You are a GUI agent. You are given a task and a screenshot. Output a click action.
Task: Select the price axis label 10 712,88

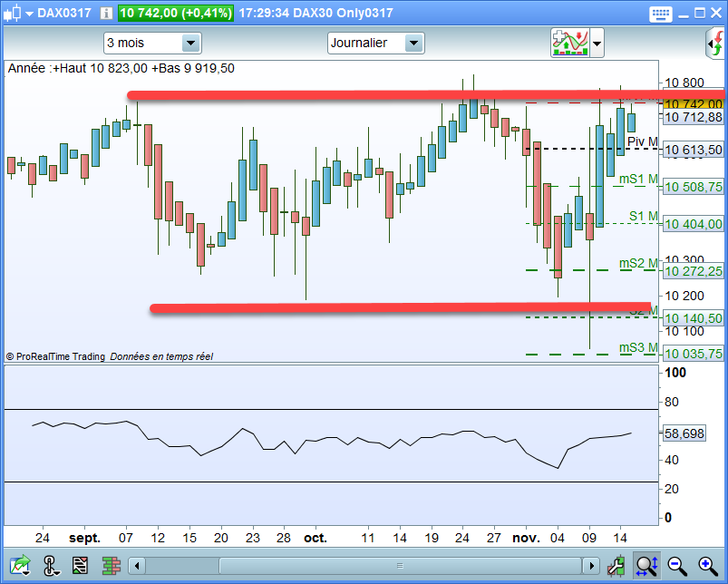[694, 117]
